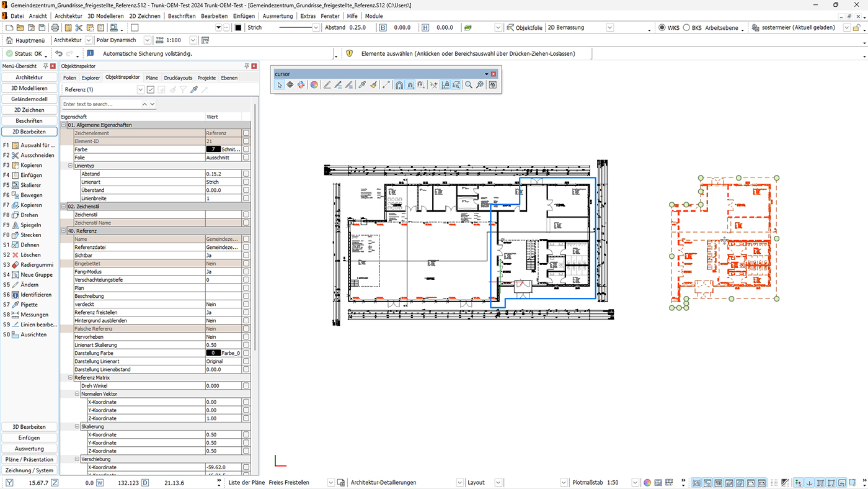This screenshot has height=489, width=868.
Task: Open the 1:100 scale dropdown
Action: (193, 40)
